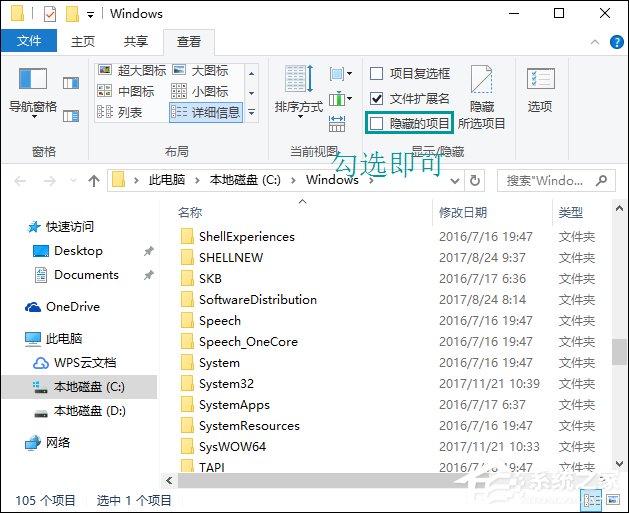Click the Help question mark icon
This screenshot has height=513, width=629.
pyautogui.click(x=617, y=42)
